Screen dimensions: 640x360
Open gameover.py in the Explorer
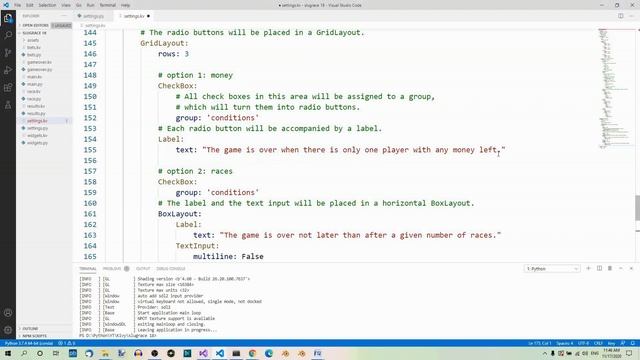[40, 69]
